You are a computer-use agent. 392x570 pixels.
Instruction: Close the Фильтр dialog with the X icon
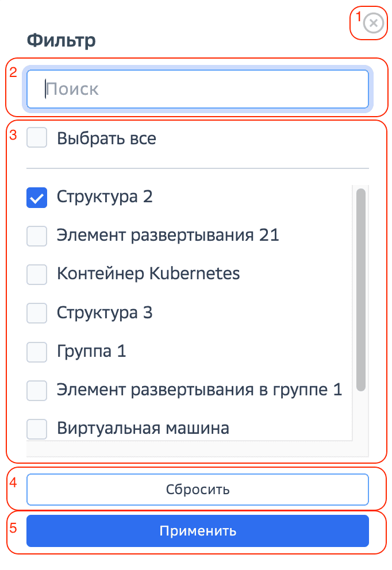point(373,22)
